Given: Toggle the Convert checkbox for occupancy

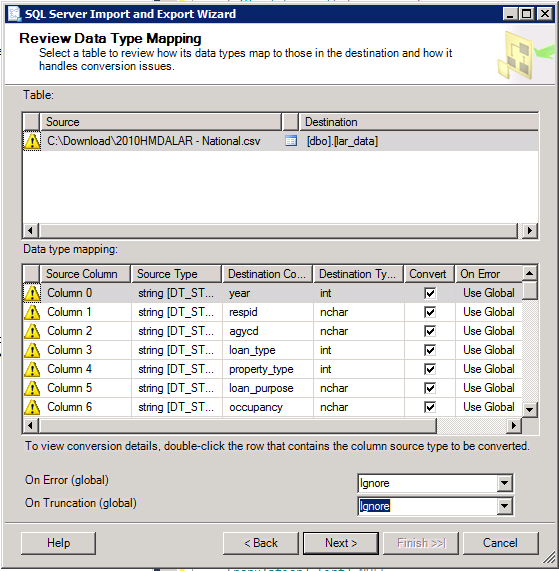Looking at the screenshot, I should pos(430,407).
